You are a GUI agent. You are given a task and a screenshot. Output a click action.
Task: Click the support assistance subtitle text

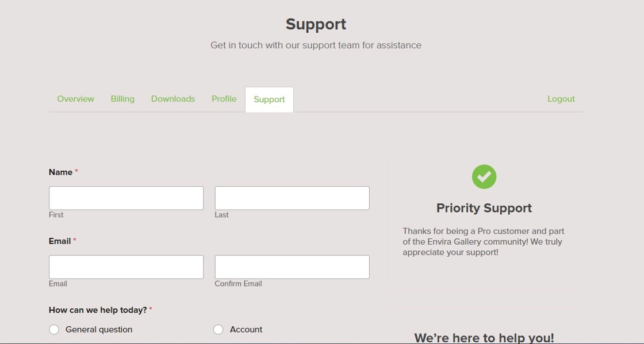point(316,45)
